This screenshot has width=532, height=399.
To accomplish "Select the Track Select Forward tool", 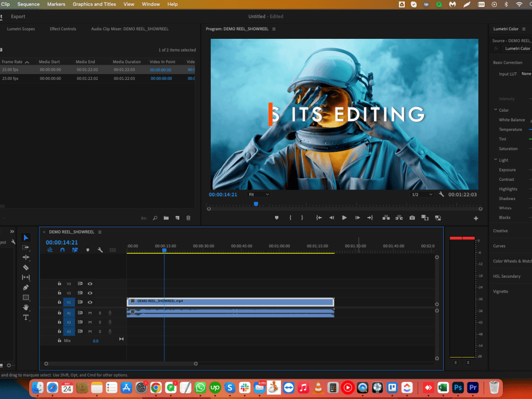I will (x=26, y=247).
